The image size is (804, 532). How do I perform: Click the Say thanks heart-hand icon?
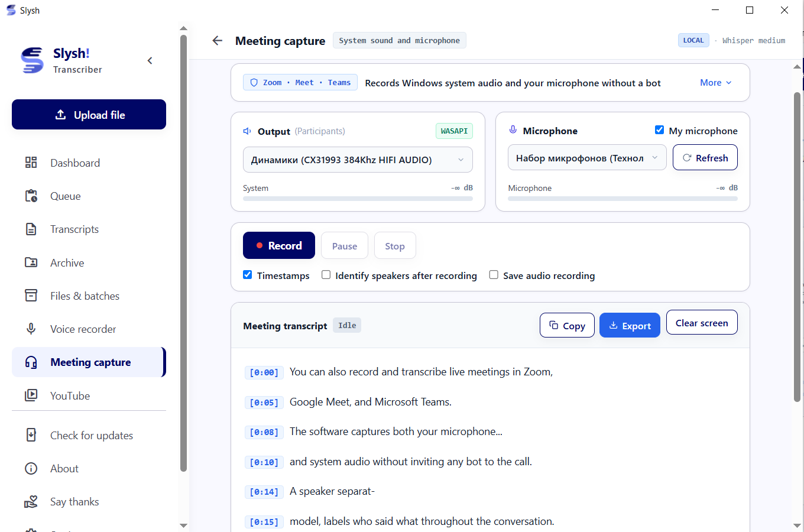tap(31, 502)
